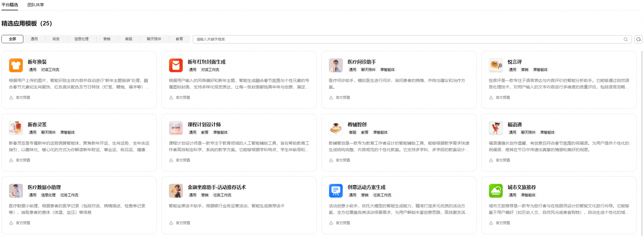Select the 平台精选 tab

(10, 5)
